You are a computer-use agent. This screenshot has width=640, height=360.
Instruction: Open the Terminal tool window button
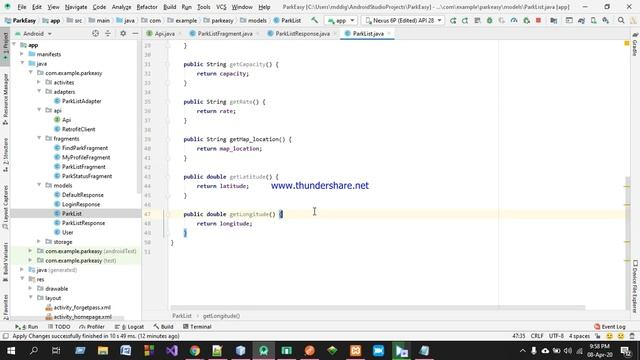197,327
